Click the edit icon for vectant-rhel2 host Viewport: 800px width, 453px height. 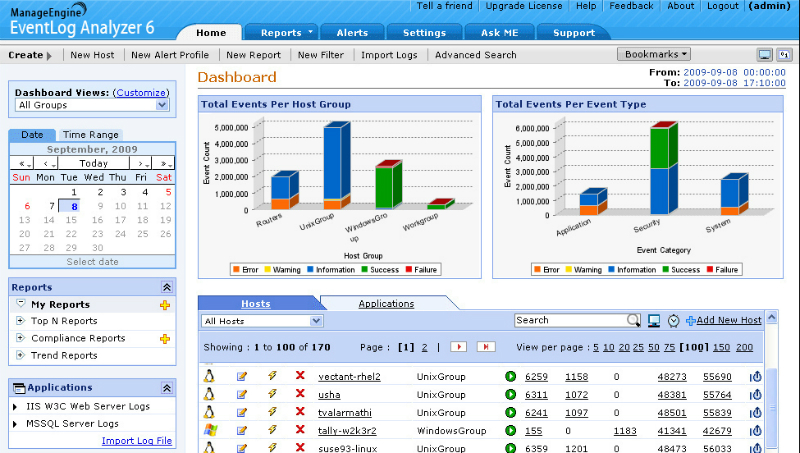pyautogui.click(x=241, y=377)
